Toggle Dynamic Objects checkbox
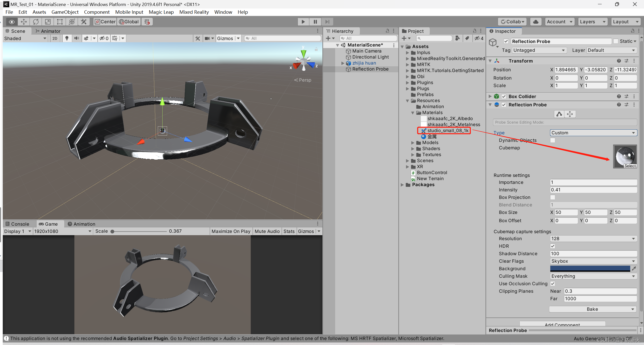 [553, 140]
